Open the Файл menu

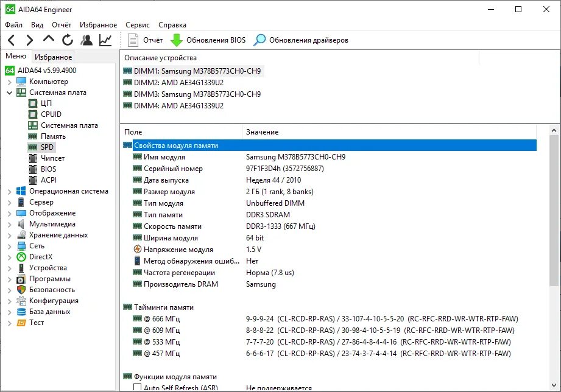point(13,25)
